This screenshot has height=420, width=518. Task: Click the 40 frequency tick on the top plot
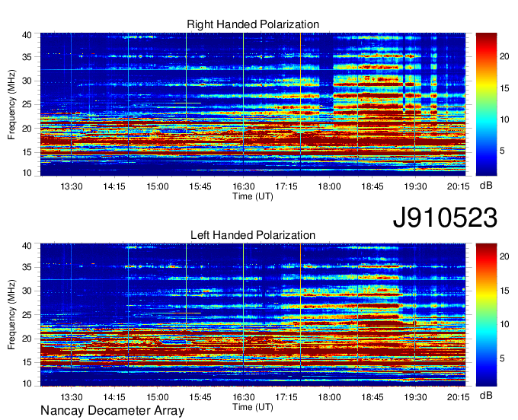coord(27,35)
